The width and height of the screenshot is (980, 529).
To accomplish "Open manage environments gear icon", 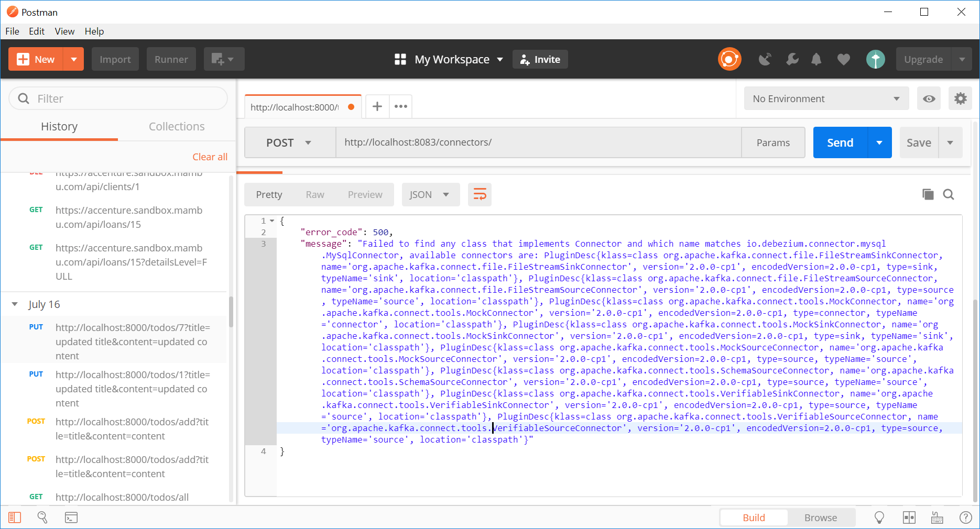I will pos(960,98).
